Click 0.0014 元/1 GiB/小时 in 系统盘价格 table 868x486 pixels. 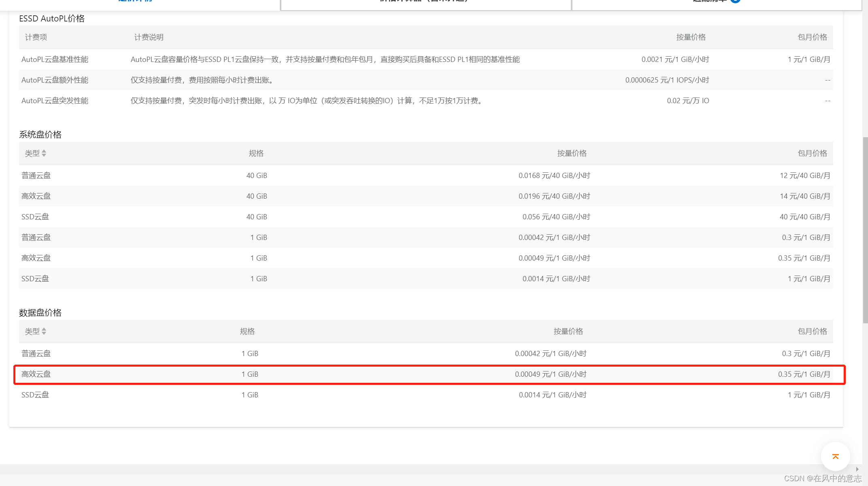[556, 279]
